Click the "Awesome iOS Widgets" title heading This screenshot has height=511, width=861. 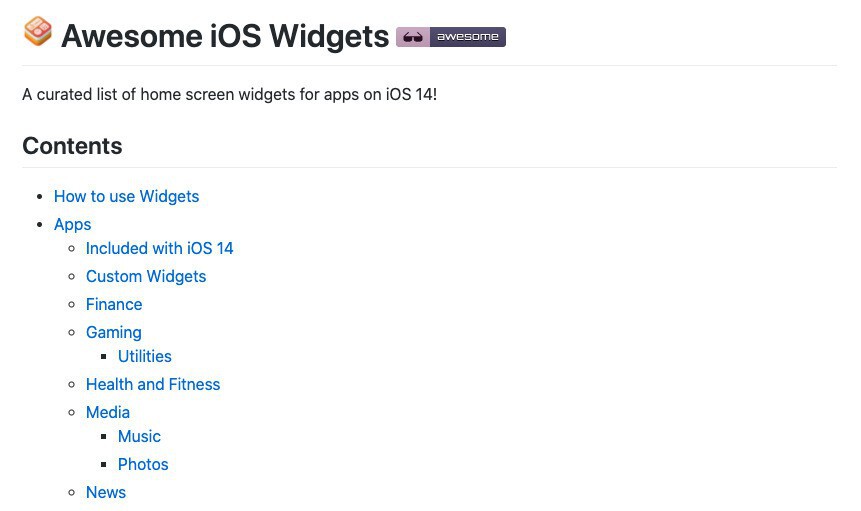pos(224,36)
